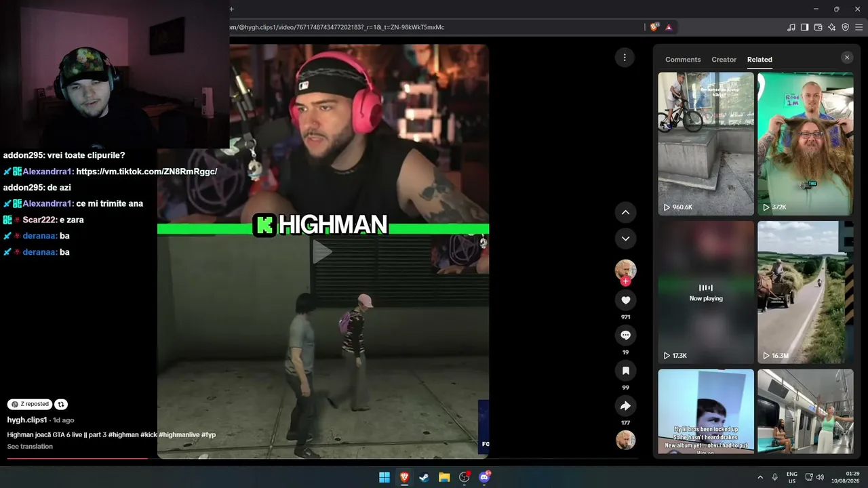The width and height of the screenshot is (868, 488).
Task: Click the Brave browser taskbar icon
Action: click(x=404, y=477)
